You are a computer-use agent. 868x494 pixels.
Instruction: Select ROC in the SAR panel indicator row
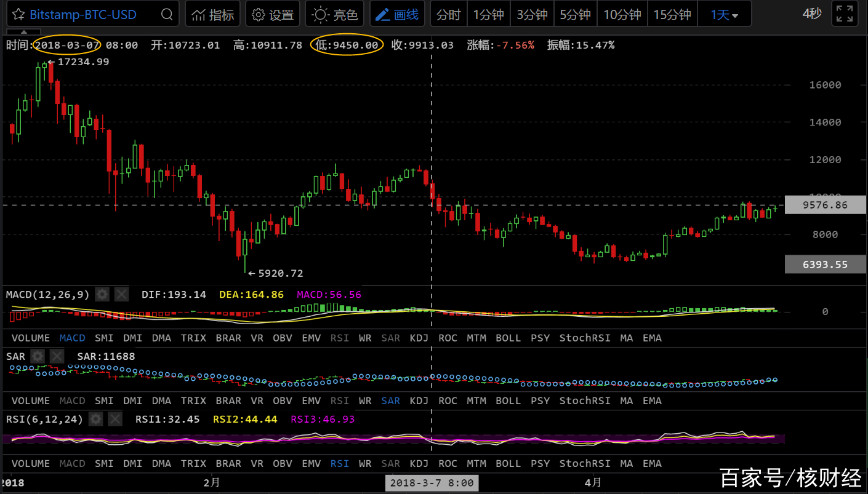[448, 400]
